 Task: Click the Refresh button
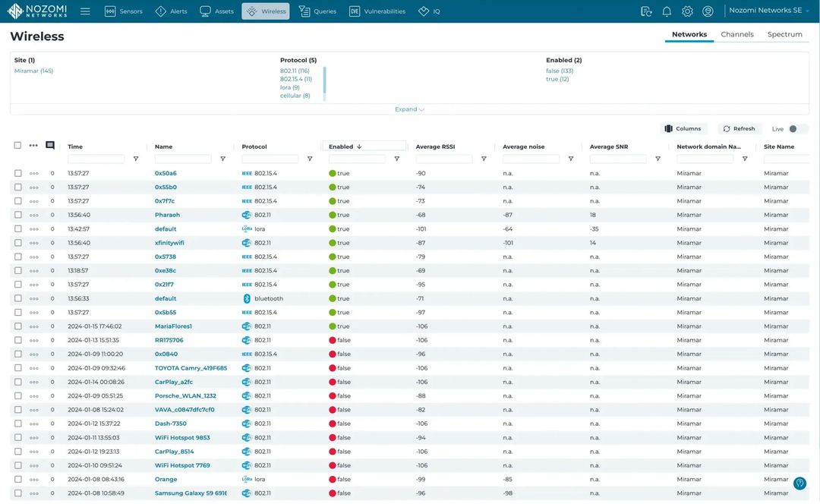pos(739,128)
